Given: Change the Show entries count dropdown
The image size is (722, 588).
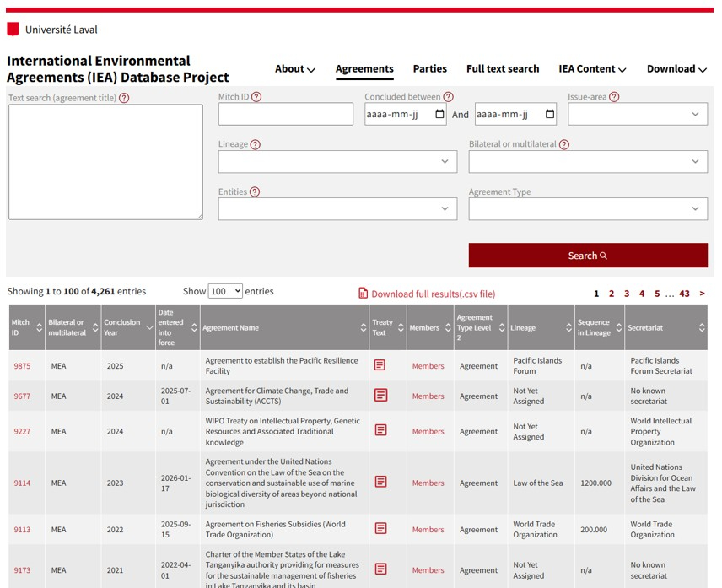Looking at the screenshot, I should pos(225,291).
